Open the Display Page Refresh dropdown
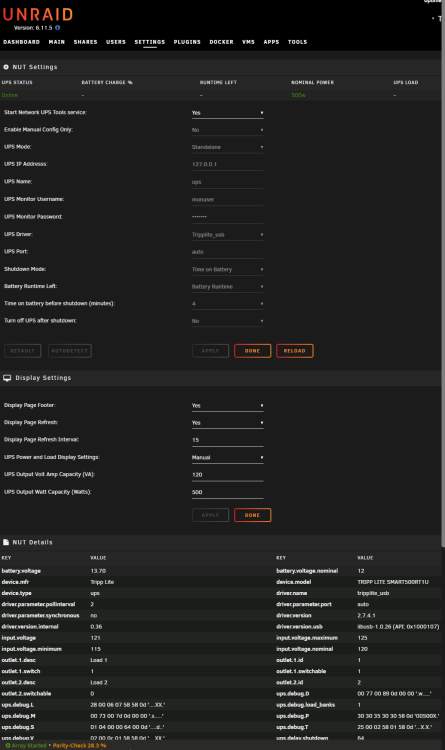 click(228, 423)
